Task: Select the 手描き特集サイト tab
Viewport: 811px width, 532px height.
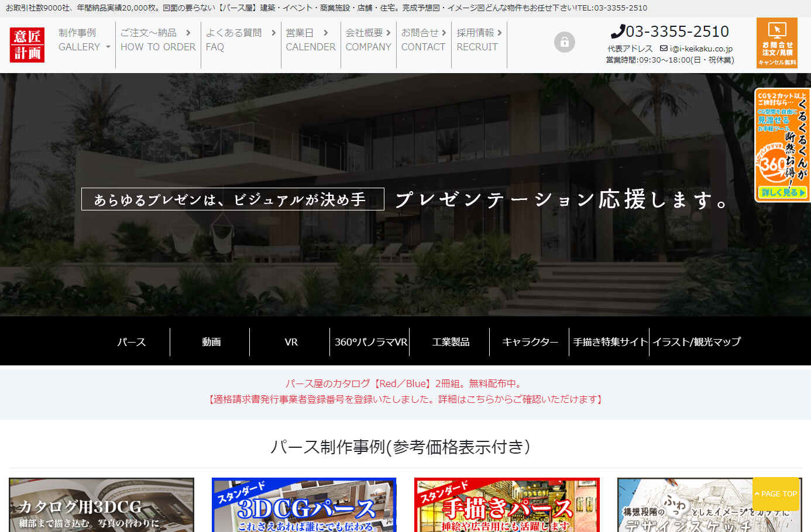Action: 610,342
